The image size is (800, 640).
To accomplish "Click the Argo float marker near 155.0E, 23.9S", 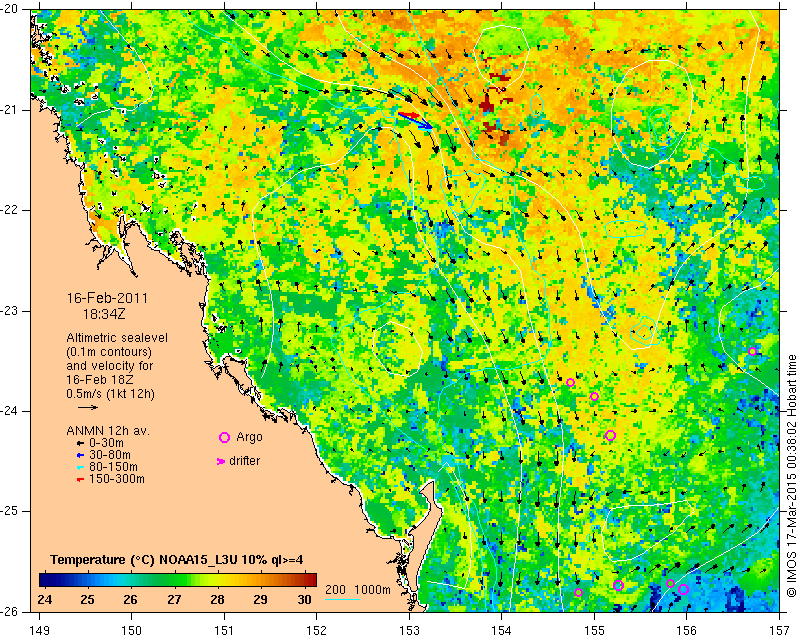I will click(x=594, y=397).
